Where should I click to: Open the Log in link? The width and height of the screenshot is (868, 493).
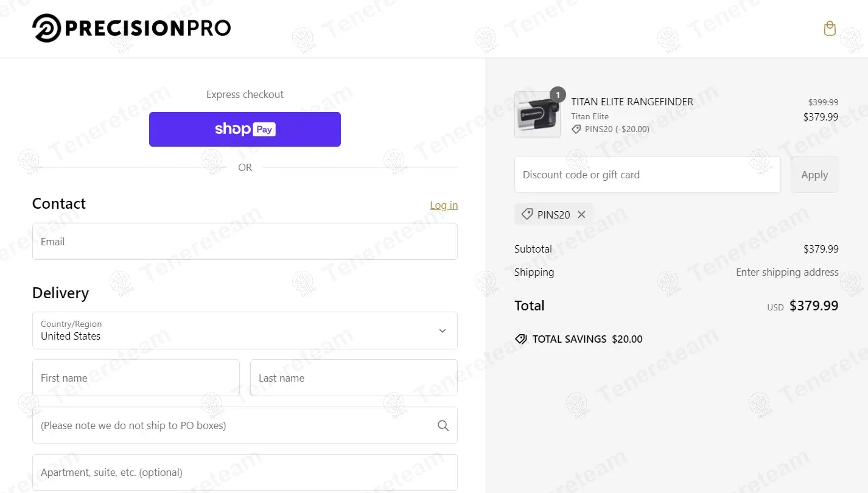tap(444, 205)
